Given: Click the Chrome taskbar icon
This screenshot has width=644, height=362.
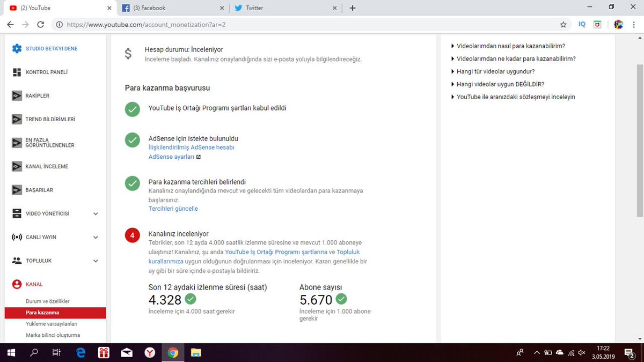Looking at the screenshot, I should [173, 352].
